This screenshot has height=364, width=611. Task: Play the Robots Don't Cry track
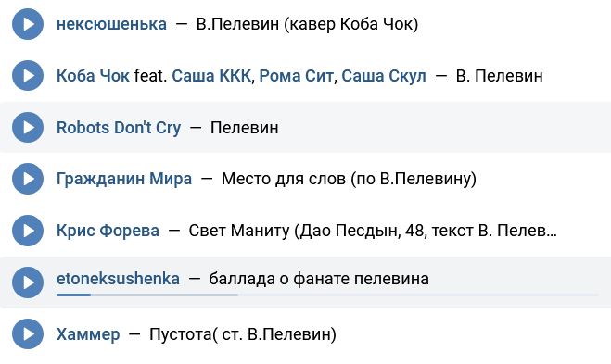(28, 127)
